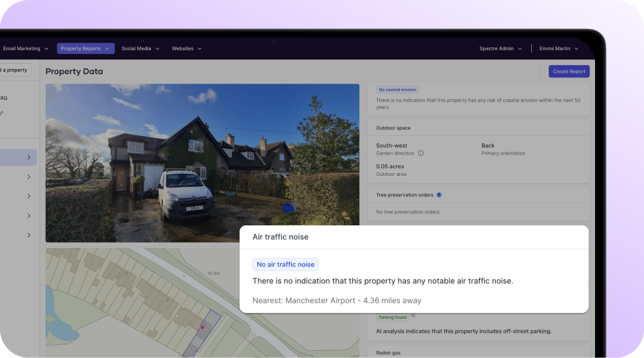Click the South-west garden direction value
The width and height of the screenshot is (644, 358).
[392, 146]
